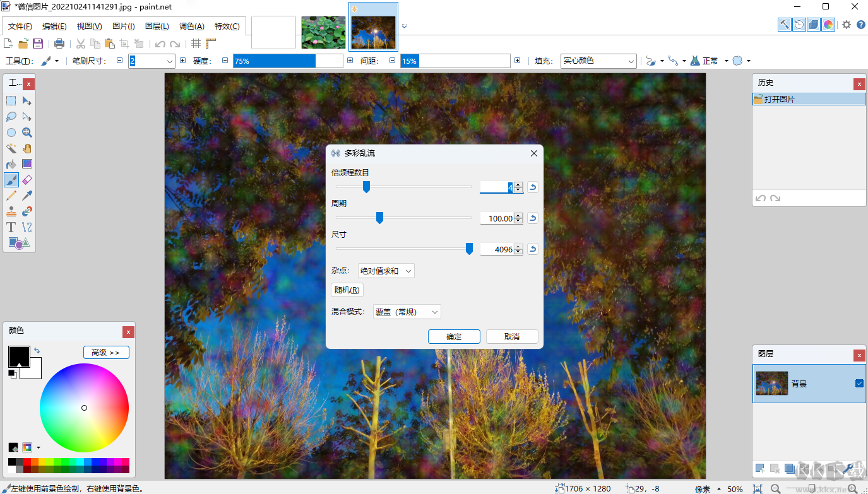The height and width of the screenshot is (494, 868).
Task: Open the 图层 menu
Action: pos(157,26)
